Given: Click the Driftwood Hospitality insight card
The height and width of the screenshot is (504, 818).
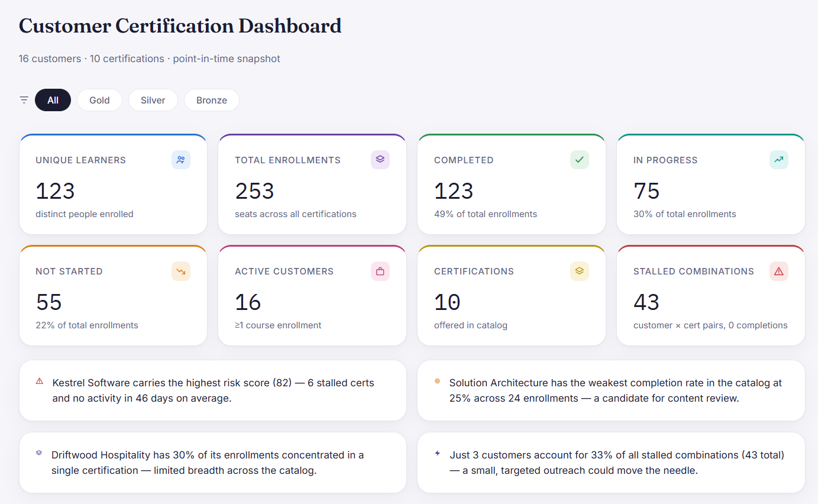Looking at the screenshot, I should pyautogui.click(x=213, y=463).
